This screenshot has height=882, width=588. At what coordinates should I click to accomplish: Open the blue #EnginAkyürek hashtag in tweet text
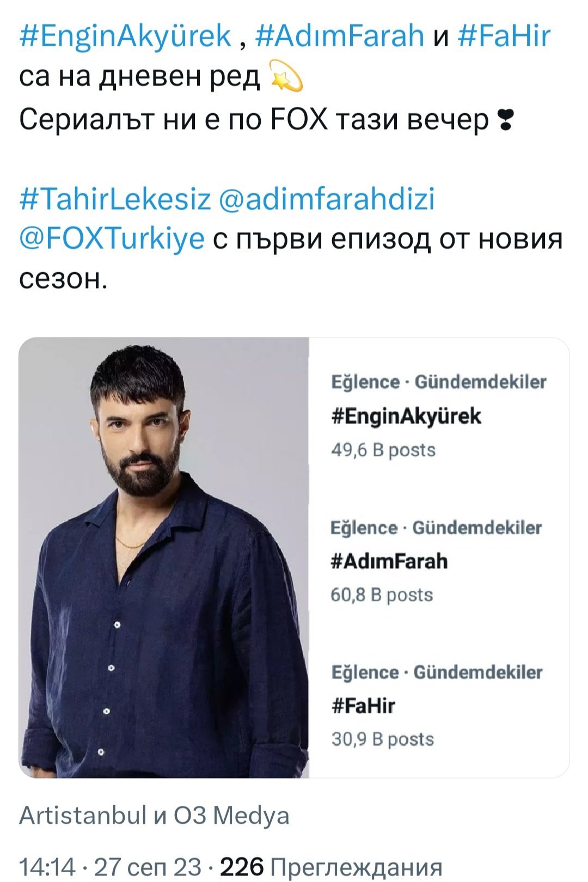pos(125,36)
